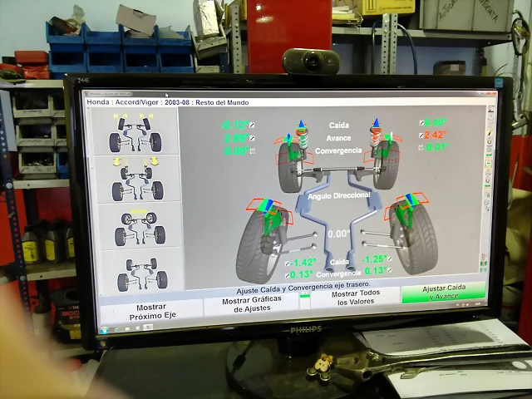Click the Avance label
Screen dimensions: 532x399
[x=338, y=138]
